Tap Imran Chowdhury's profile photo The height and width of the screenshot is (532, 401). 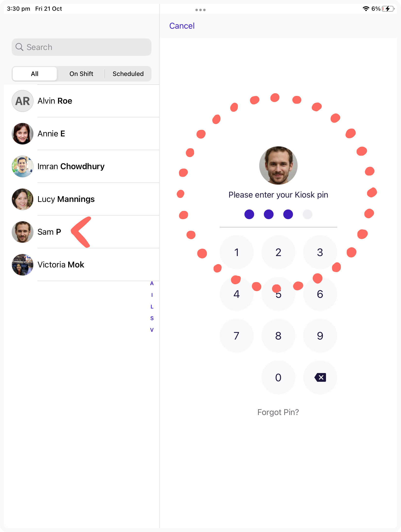click(23, 166)
